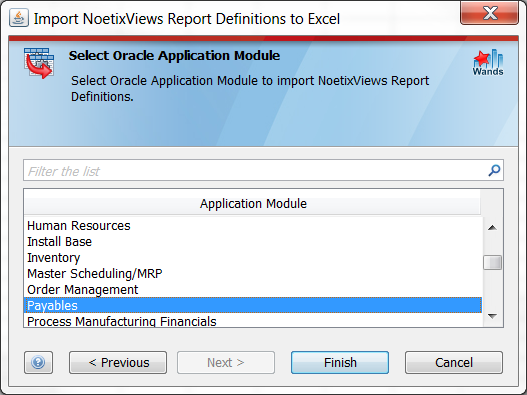Select Human Resources module
This screenshot has height=395, width=527.
[253, 226]
